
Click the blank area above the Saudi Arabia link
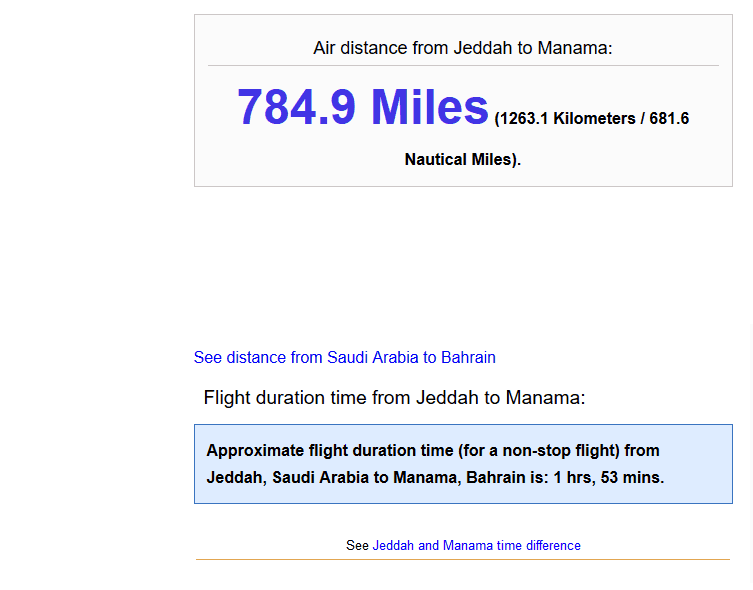tap(463, 266)
